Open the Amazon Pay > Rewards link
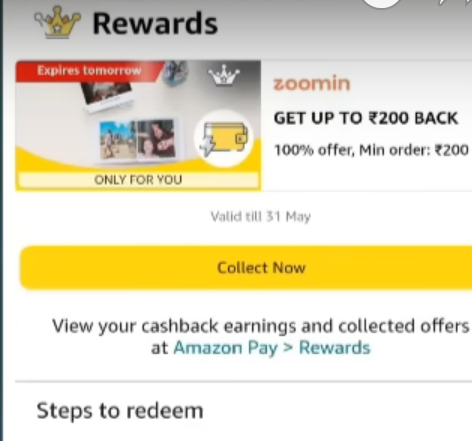The image size is (472, 441). click(x=272, y=348)
